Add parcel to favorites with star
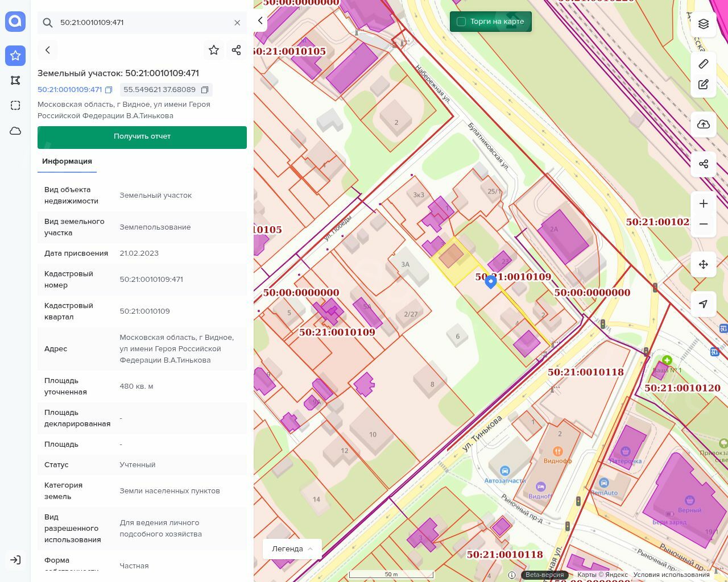The width and height of the screenshot is (728, 582). 214,50
